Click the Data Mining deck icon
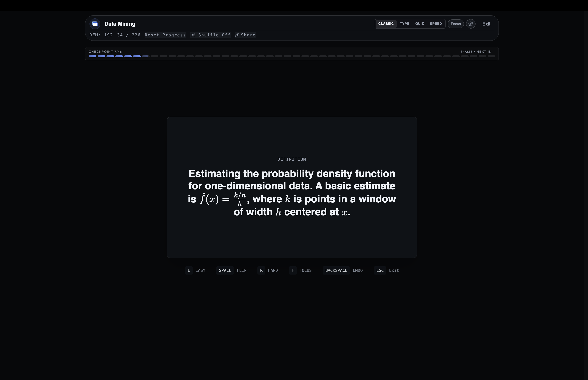 [x=95, y=24]
